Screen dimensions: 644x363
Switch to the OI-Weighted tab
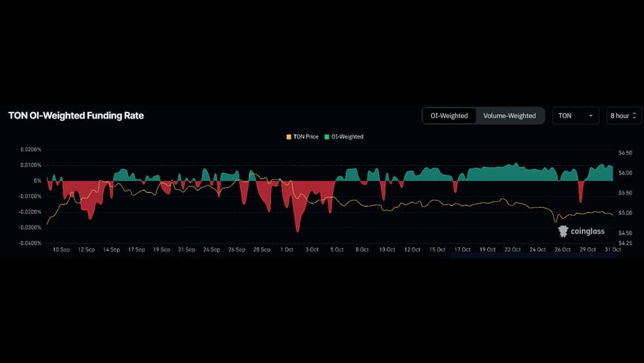pos(449,115)
